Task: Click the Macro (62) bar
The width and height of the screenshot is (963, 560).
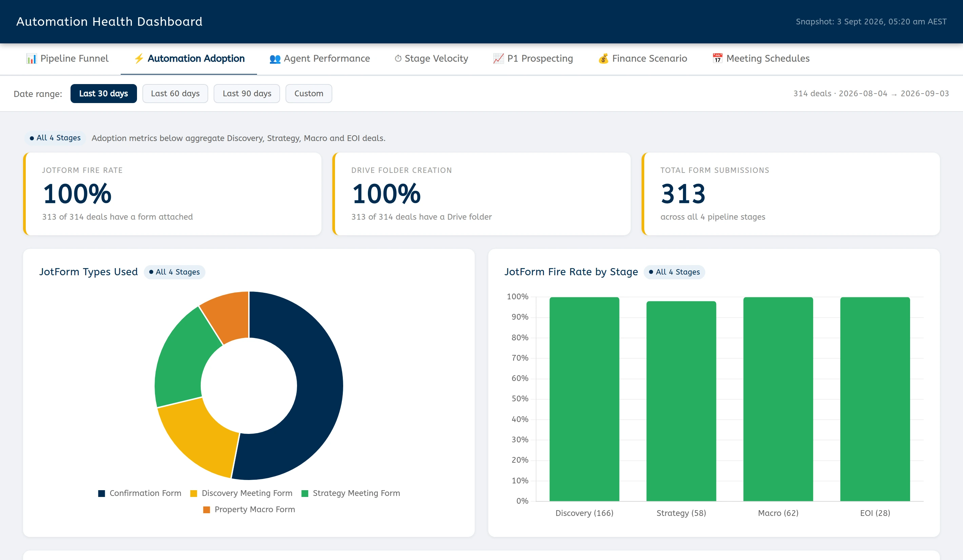Action: click(778, 399)
